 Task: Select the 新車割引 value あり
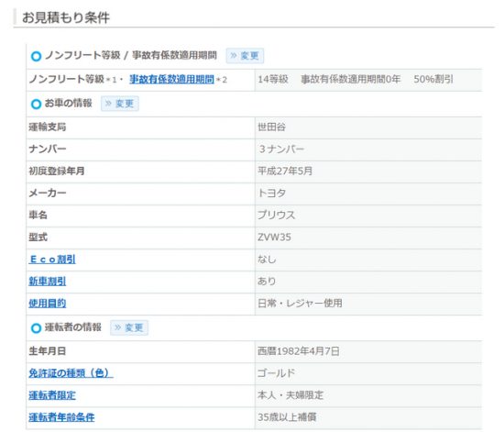point(267,282)
